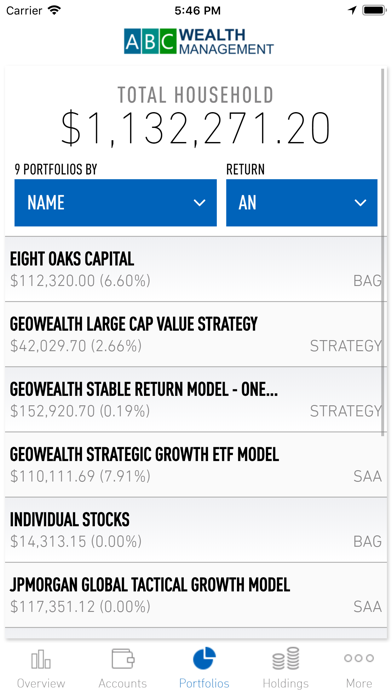Tap the More three-dots icon
Image resolution: width=392 pixels, height=696 pixels.
tap(359, 658)
